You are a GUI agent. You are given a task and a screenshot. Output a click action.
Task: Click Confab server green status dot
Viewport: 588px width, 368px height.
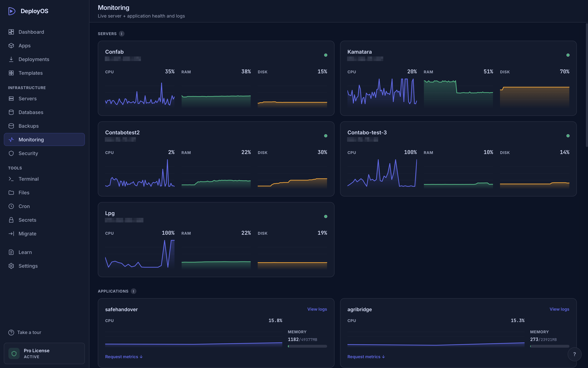point(326,55)
